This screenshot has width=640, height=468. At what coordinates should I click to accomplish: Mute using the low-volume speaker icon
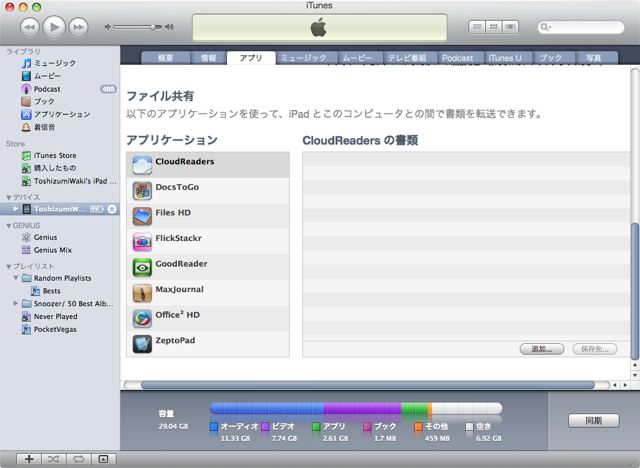(108, 27)
